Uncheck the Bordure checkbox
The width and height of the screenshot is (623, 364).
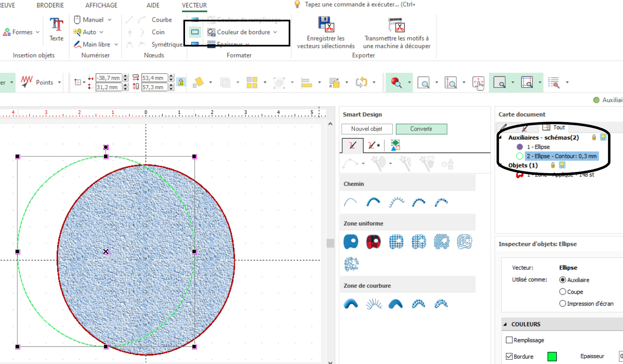pos(509,357)
